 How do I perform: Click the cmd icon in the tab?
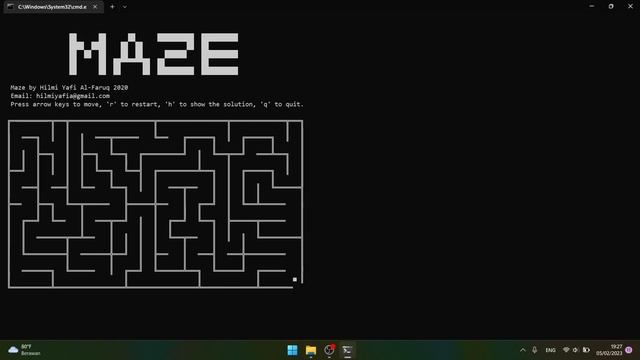[x=10, y=7]
